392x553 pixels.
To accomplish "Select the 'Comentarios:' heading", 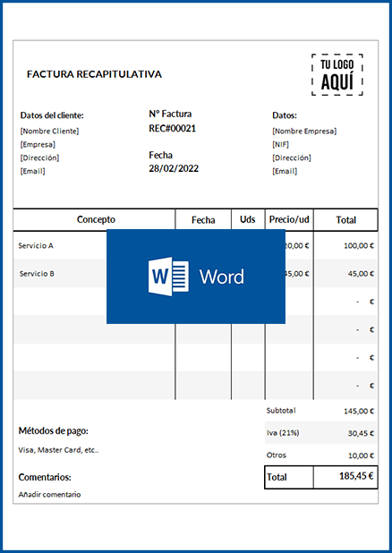I will [45, 477].
